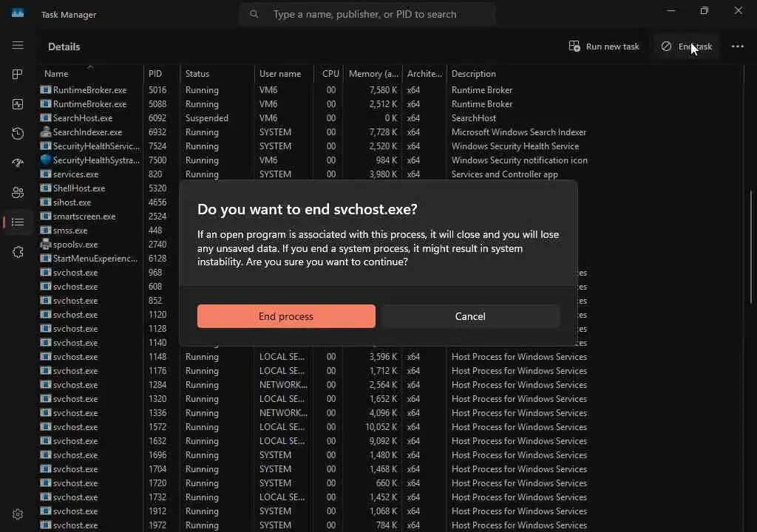Open the Performance page icon

18,104
